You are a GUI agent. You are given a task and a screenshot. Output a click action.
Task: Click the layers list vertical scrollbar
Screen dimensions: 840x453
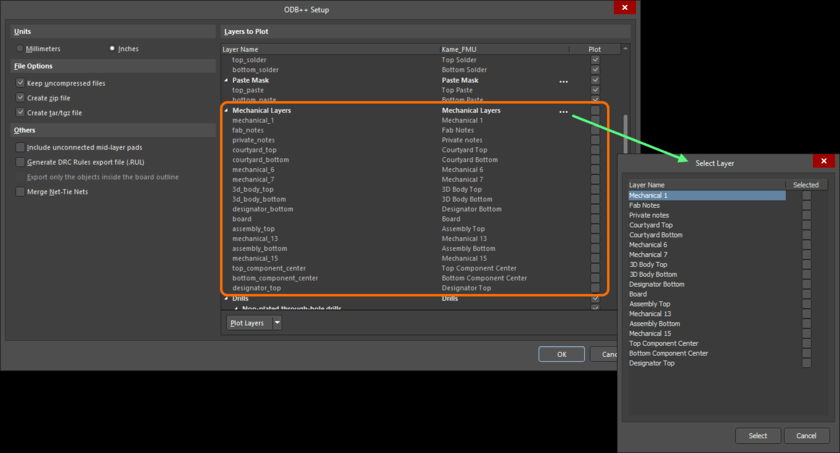point(625,135)
